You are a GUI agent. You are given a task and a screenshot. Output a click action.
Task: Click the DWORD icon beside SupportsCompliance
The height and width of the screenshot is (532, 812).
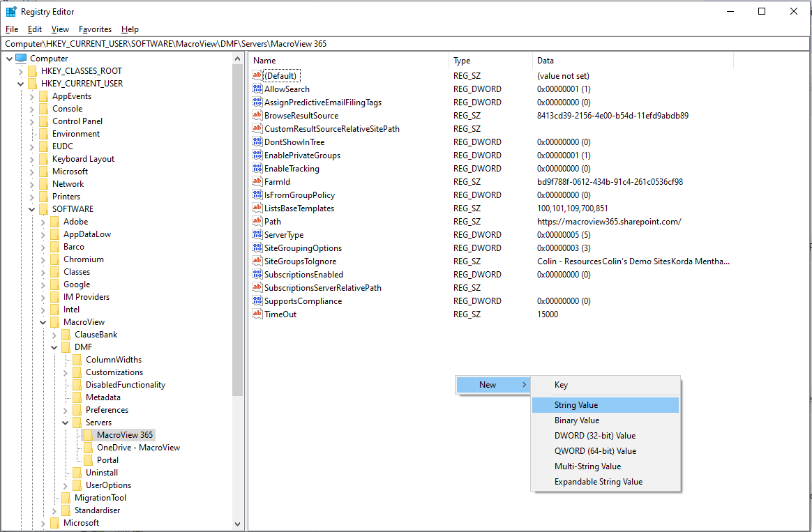click(257, 301)
